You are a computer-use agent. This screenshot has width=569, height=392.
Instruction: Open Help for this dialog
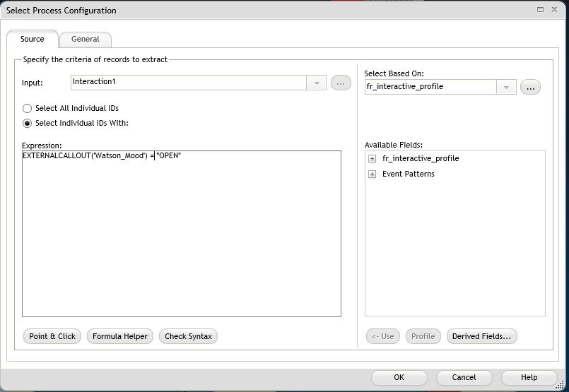[x=529, y=377]
